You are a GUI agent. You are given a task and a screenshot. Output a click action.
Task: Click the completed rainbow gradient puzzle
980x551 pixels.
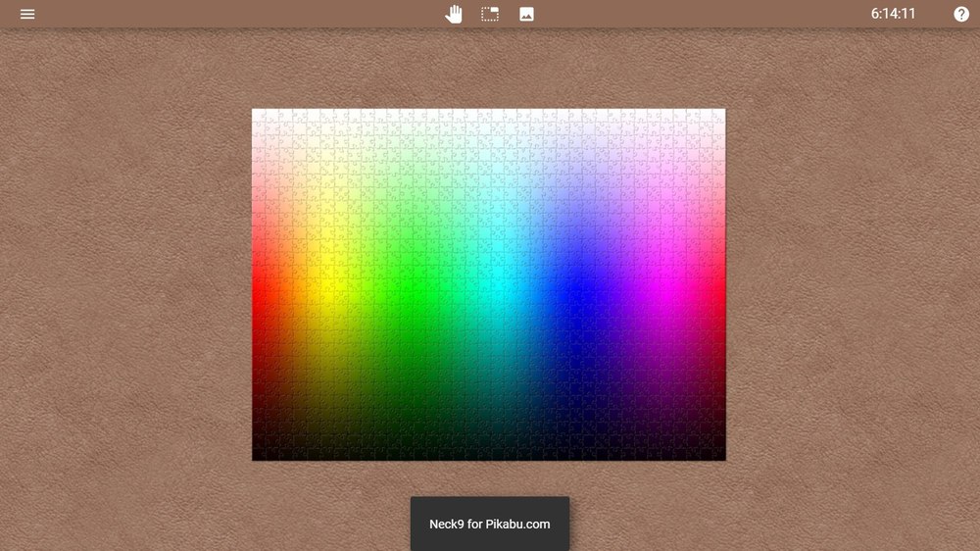pyautogui.click(x=489, y=284)
